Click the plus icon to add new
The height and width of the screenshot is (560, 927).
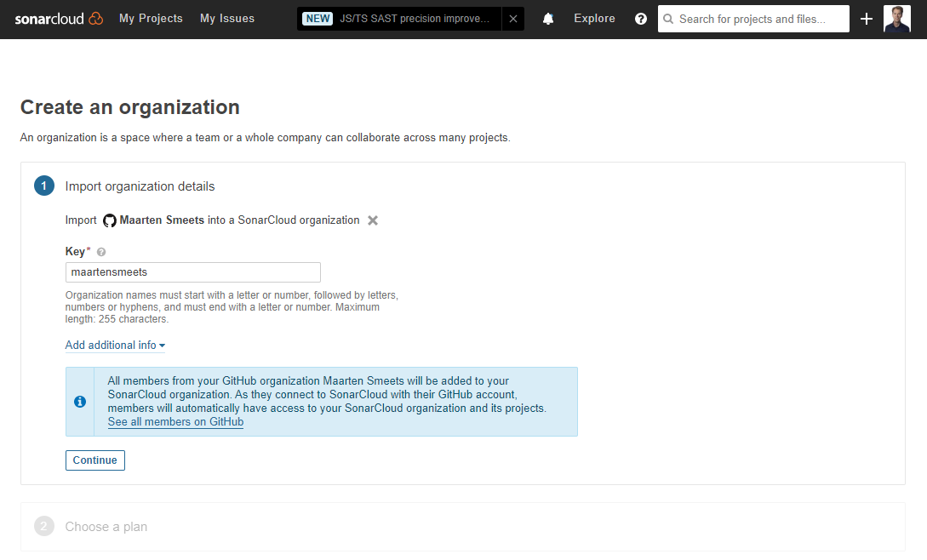(x=867, y=19)
